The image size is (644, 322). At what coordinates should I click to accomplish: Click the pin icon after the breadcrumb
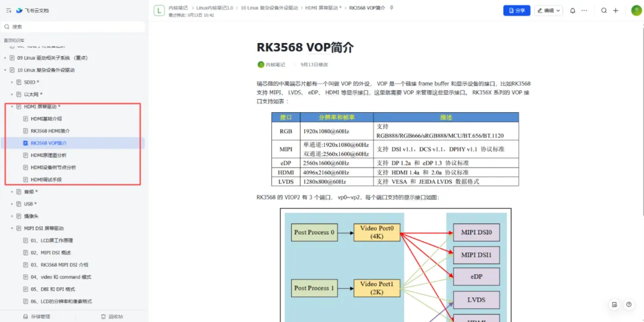(391, 8)
